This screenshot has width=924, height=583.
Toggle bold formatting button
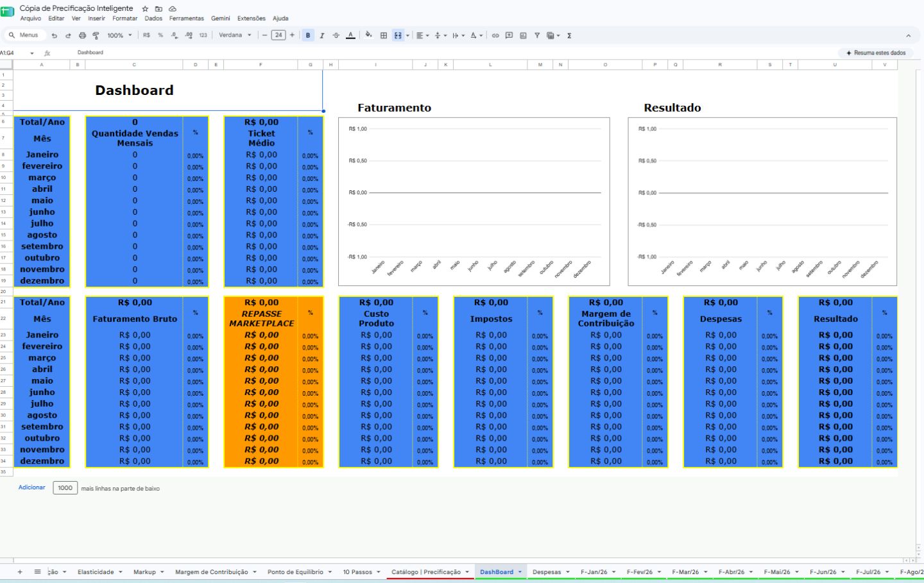(308, 35)
